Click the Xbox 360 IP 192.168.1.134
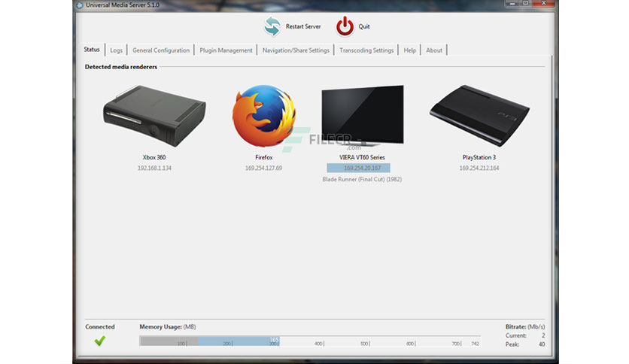 (154, 168)
